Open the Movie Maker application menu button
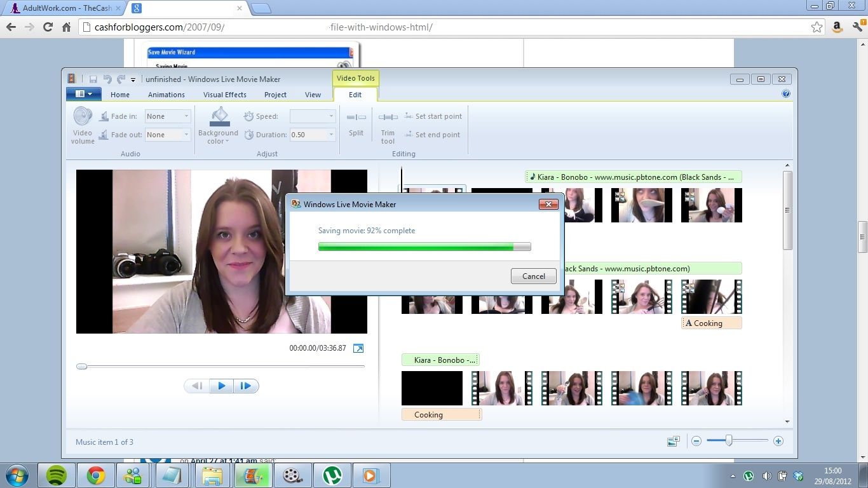 point(84,94)
